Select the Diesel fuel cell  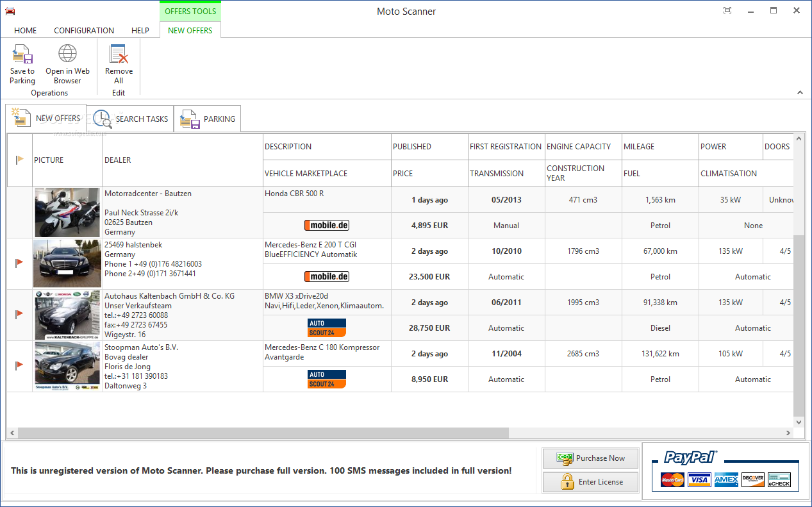pyautogui.click(x=660, y=328)
